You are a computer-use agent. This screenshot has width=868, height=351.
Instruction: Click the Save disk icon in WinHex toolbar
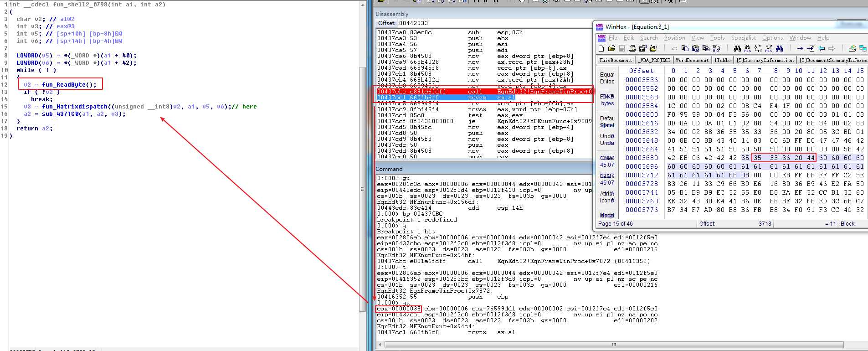(622, 48)
